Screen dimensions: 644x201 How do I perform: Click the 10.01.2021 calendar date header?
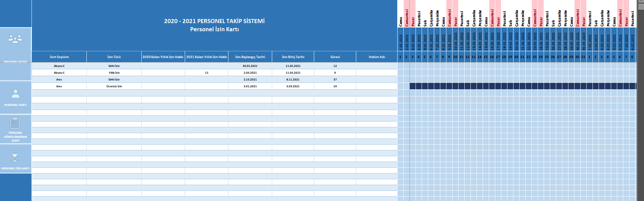point(456,39)
